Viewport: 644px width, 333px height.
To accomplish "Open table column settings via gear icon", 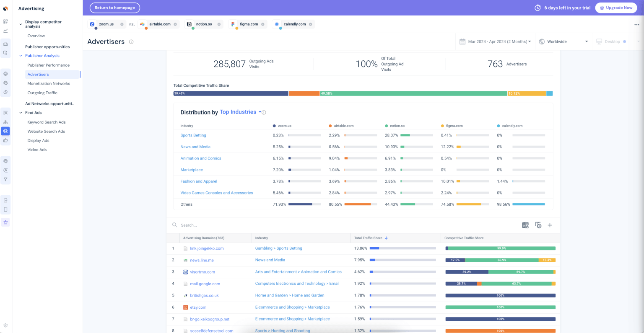I will pyautogui.click(x=538, y=225).
